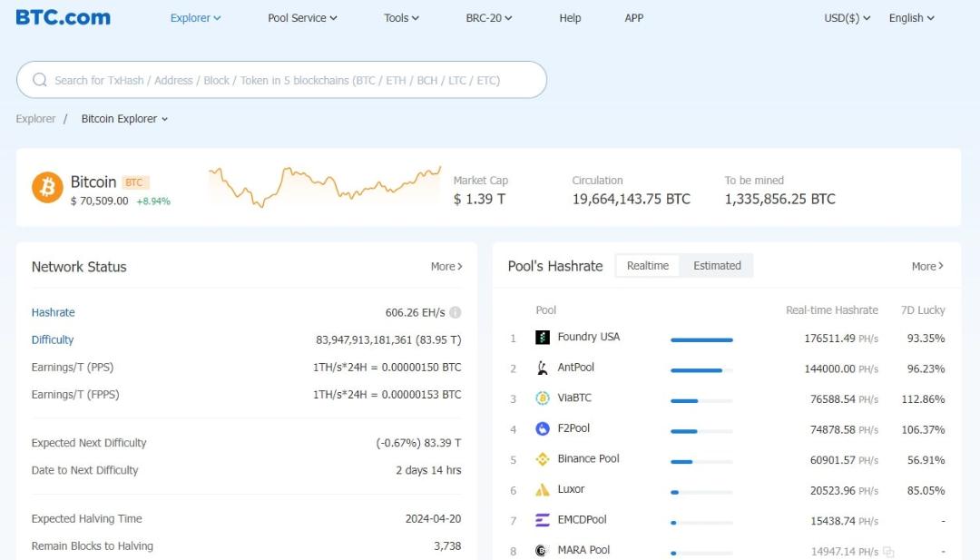Open the Help menu item
980x560 pixels.
point(570,18)
